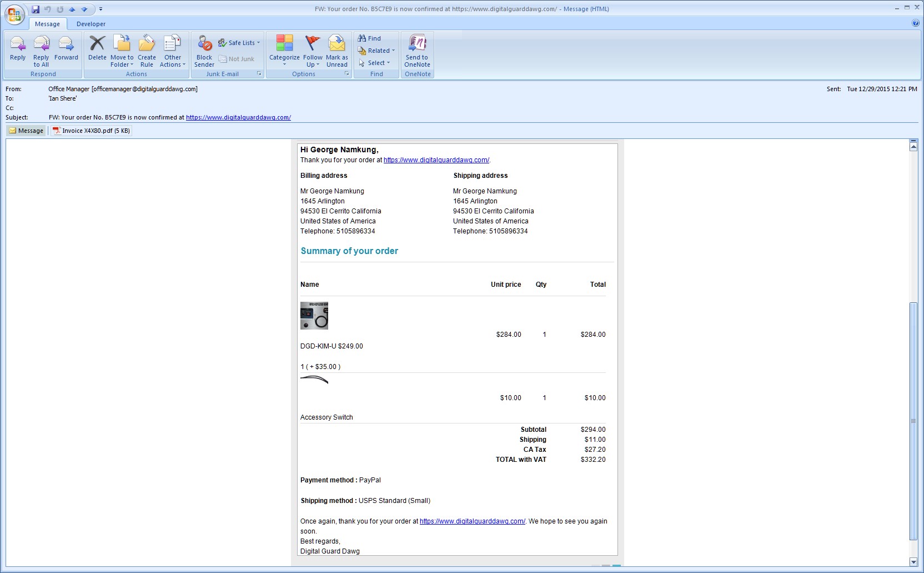Viewport: 924px width, 573px height.
Task: Open the Categorize color menu
Action: click(x=284, y=51)
